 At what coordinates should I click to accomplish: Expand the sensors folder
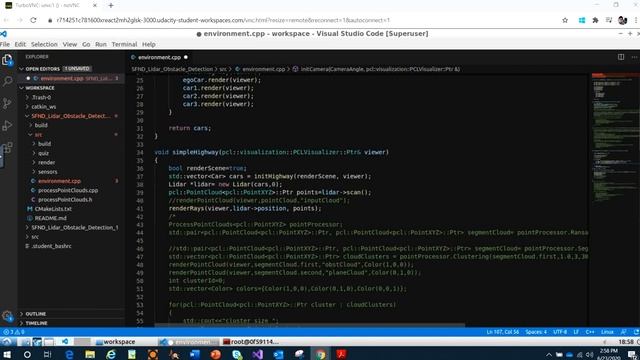pos(47,172)
